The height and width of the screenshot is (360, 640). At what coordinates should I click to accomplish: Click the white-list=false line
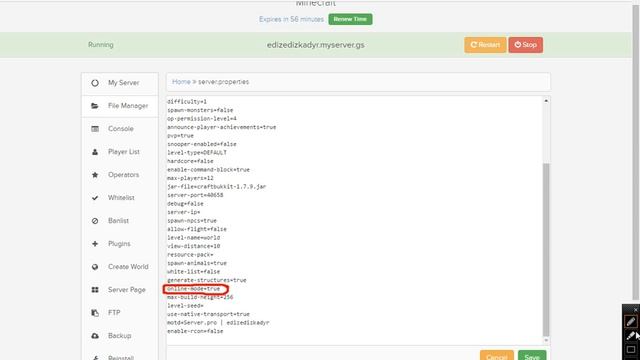[193, 271]
